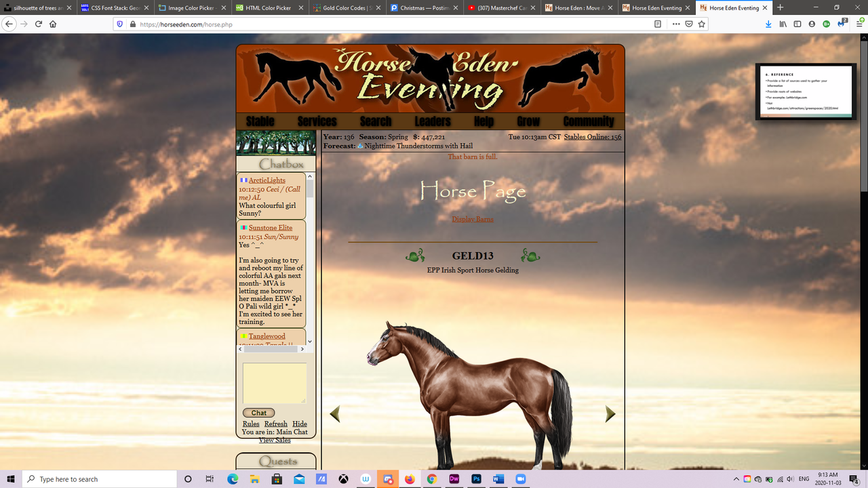
Task: Open Zoom from the taskbar
Action: coord(521,479)
